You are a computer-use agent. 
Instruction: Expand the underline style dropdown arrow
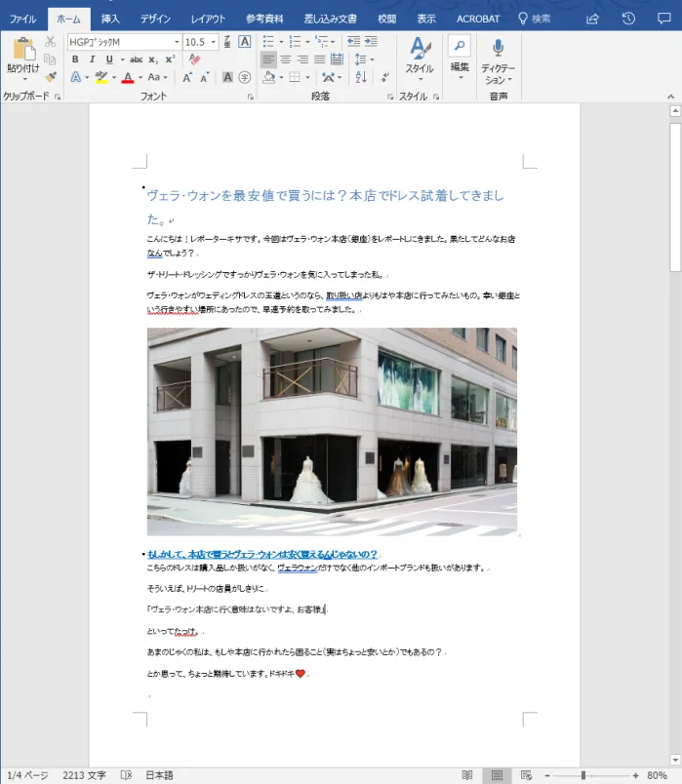[122, 59]
